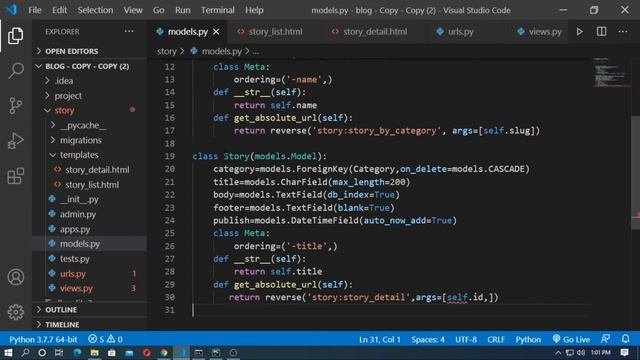This screenshot has height=360, width=640.
Task: Open the View menu
Action: 133,10
